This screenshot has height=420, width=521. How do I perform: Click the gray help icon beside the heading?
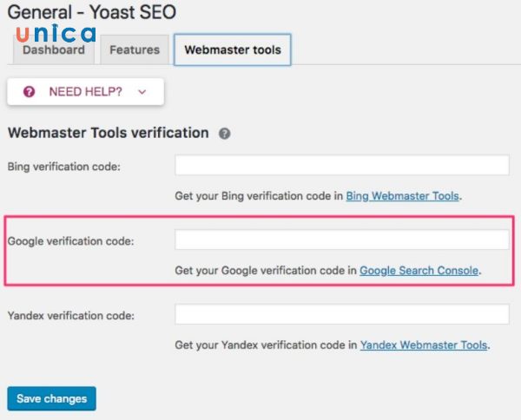pos(225,134)
